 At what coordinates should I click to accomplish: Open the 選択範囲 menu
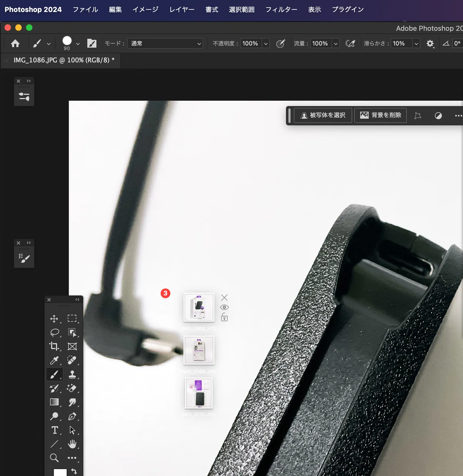(x=242, y=10)
